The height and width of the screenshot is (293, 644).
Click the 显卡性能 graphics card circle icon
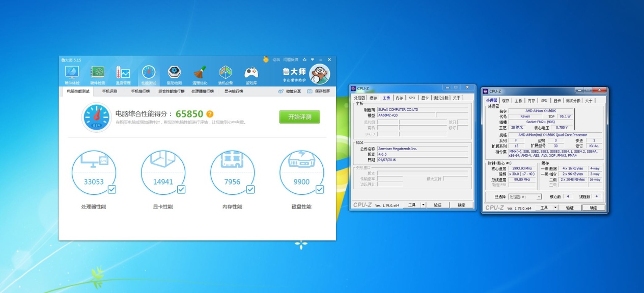tap(163, 173)
